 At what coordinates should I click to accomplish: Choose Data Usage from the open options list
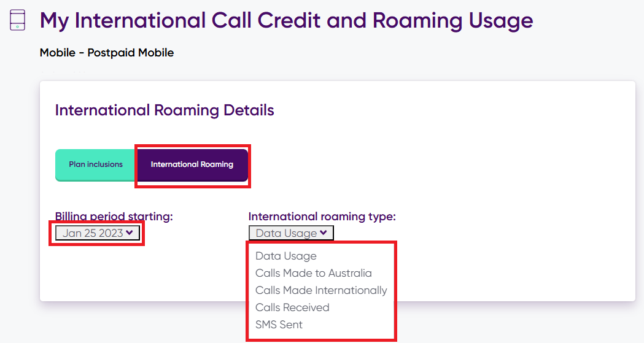pyautogui.click(x=286, y=256)
